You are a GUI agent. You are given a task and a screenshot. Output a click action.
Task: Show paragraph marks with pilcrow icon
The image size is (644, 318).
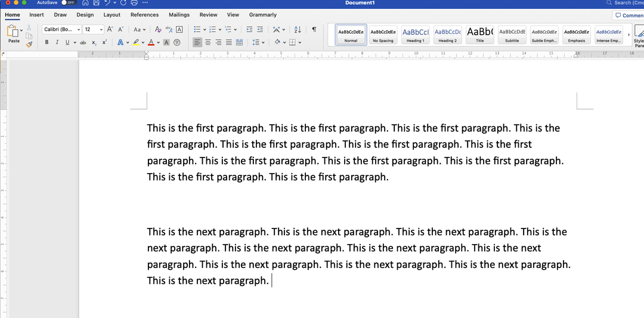(x=314, y=29)
